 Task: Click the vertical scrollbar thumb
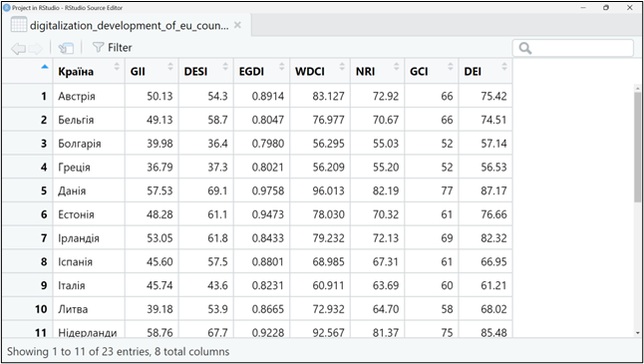pos(638,147)
